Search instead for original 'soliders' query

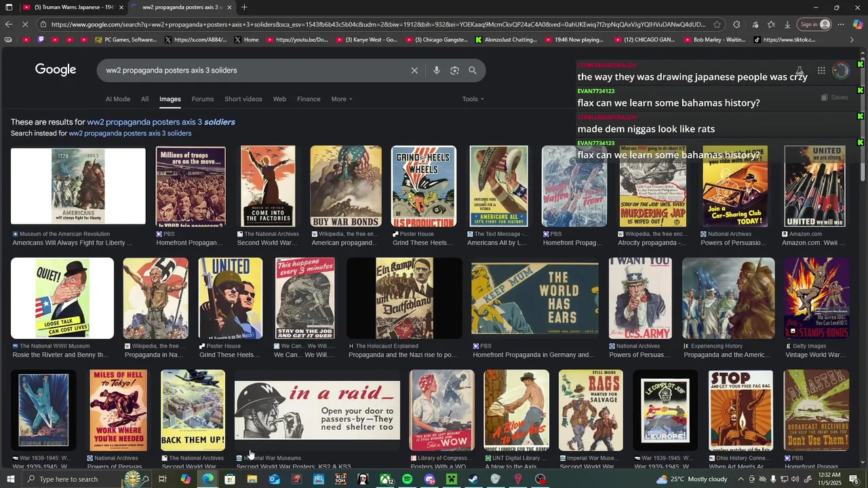click(x=130, y=134)
